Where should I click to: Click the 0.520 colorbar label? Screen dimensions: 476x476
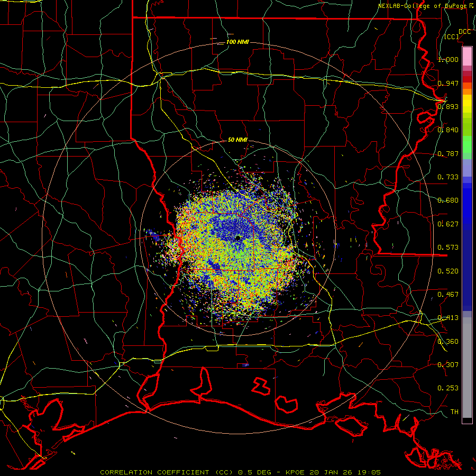(x=448, y=271)
